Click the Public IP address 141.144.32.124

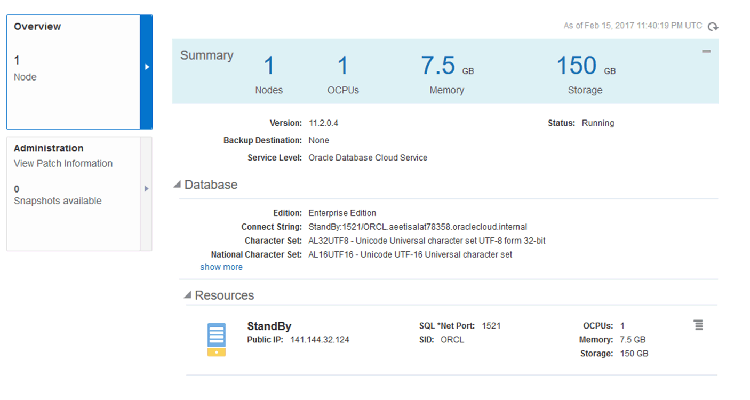320,340
